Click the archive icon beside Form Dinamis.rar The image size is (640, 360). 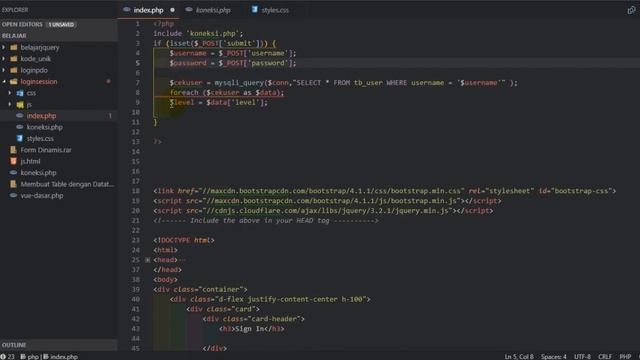[13, 150]
